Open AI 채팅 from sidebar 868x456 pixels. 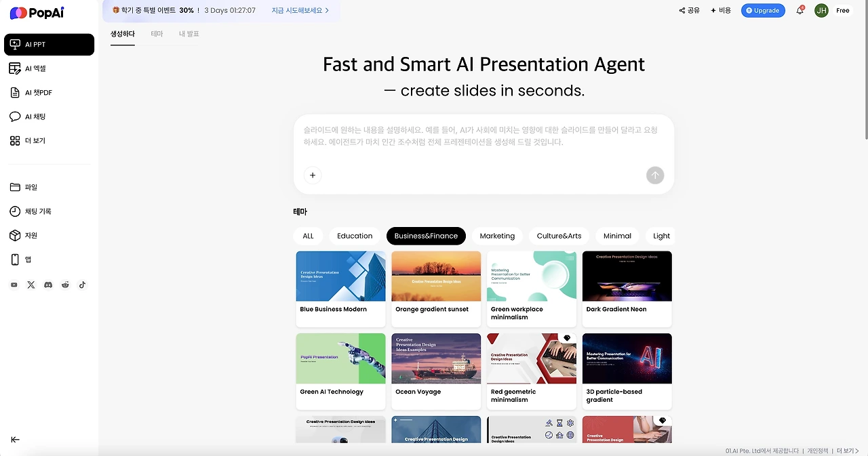pyautogui.click(x=49, y=117)
